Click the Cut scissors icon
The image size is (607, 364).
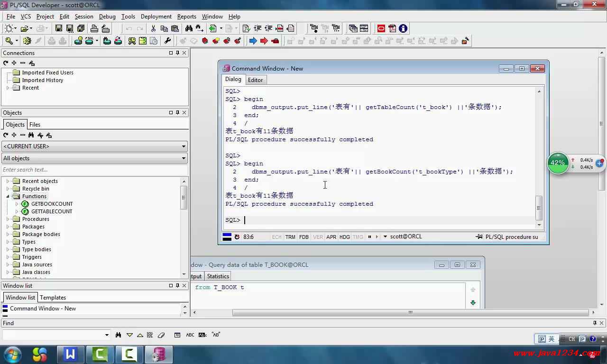click(153, 28)
